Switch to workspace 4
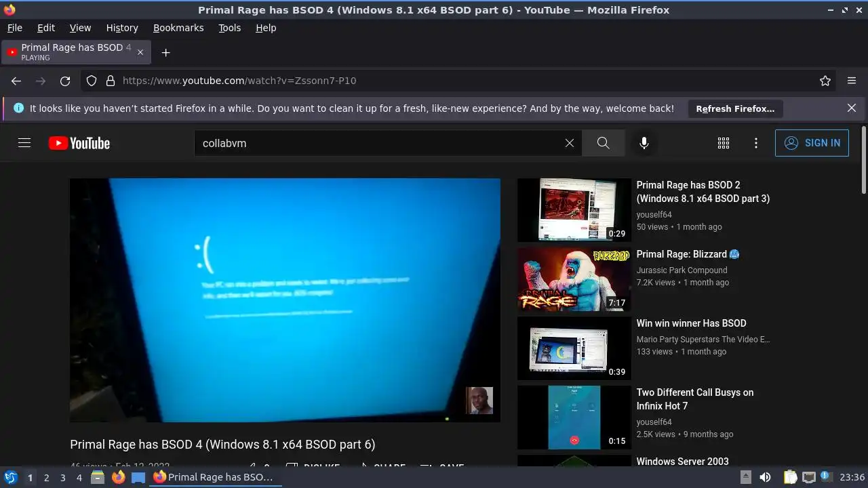This screenshot has height=488, width=868. [x=79, y=477]
